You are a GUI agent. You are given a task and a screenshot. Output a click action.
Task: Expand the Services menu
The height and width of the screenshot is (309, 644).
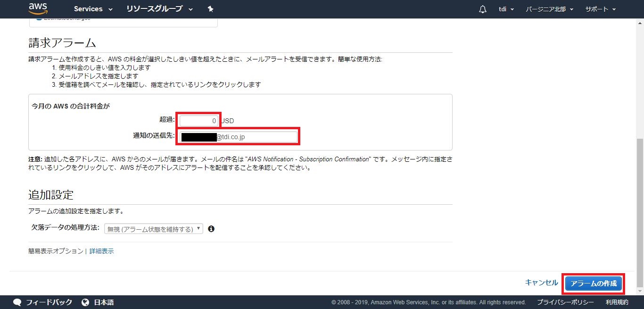pyautogui.click(x=93, y=9)
